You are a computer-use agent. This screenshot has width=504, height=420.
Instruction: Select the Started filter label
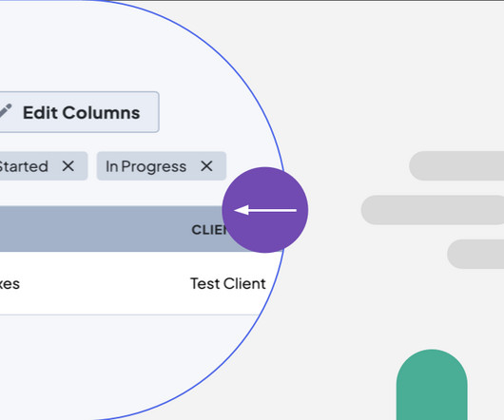[24, 166]
